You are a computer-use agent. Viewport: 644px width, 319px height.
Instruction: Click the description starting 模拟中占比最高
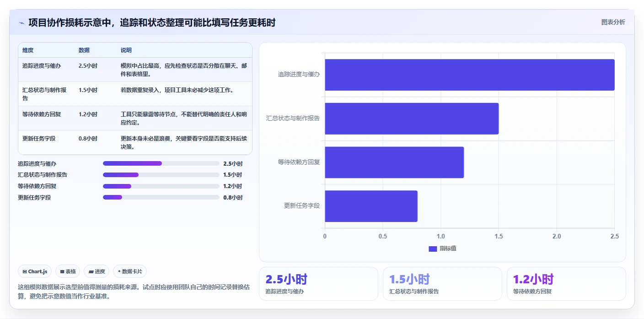point(184,70)
